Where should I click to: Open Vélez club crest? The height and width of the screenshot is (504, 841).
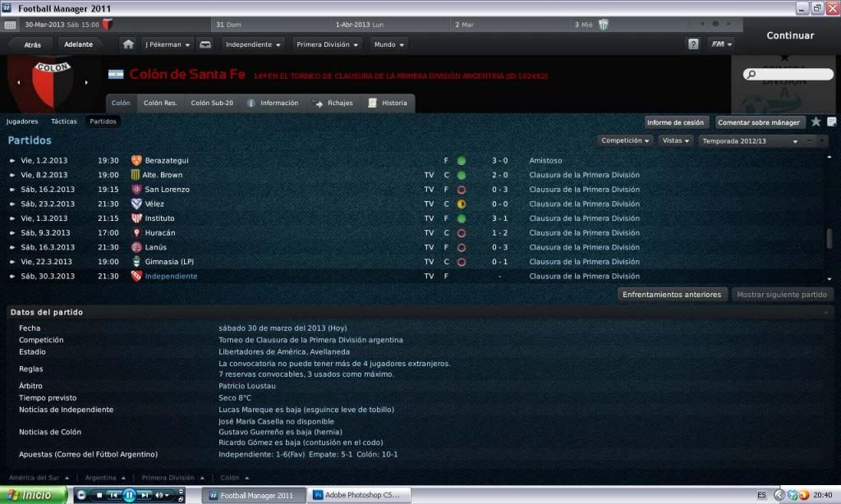(136, 204)
